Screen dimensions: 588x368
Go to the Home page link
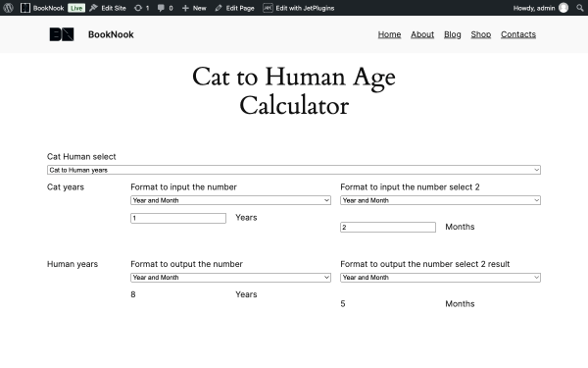389,34
